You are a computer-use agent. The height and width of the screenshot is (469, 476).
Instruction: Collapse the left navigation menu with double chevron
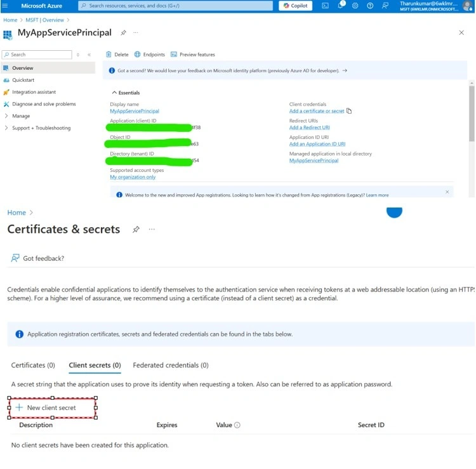(x=89, y=55)
